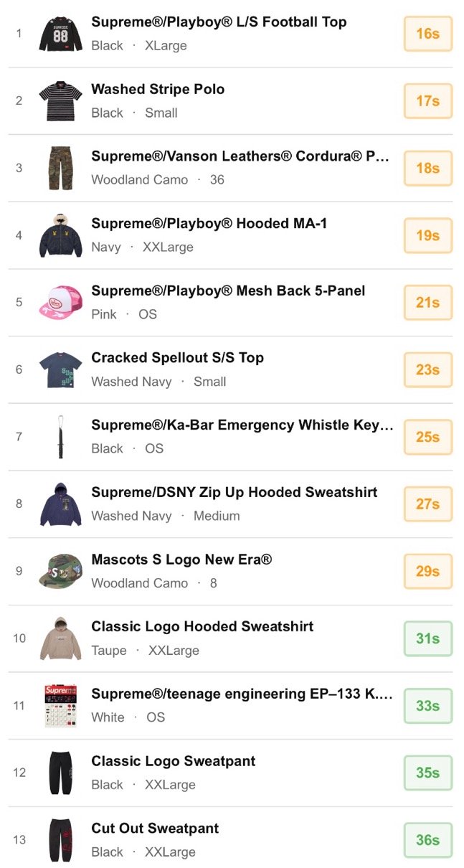Viewport: 464px width, 868px height.
Task: Open the Classic Logo Hooded Sweatshirt title
Action: pos(202,626)
